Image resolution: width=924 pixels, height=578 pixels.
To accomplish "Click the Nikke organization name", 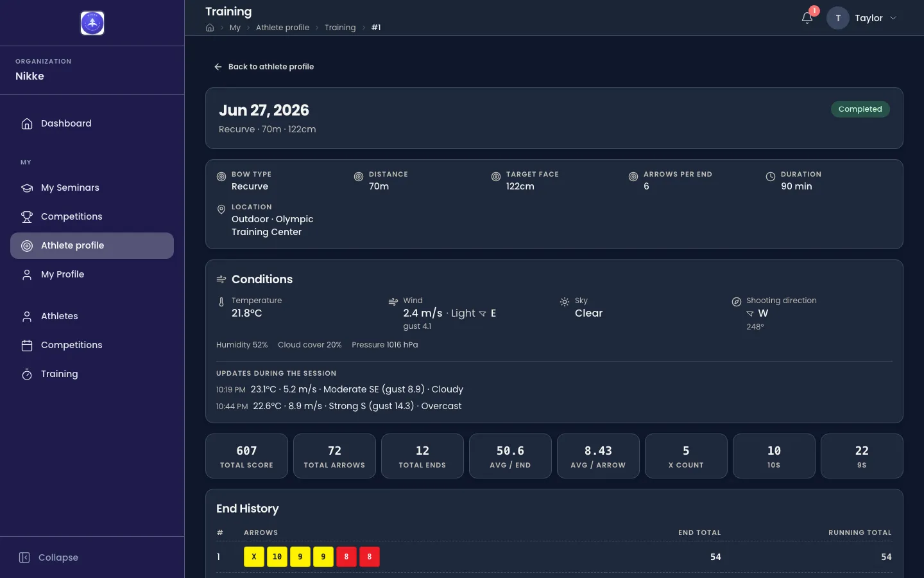I will 30,76.
